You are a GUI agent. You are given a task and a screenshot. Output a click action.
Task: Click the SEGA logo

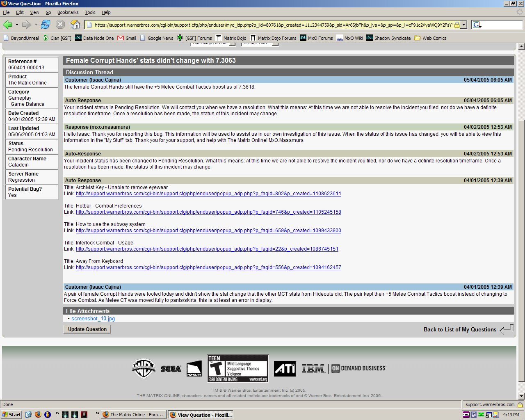[171, 369]
